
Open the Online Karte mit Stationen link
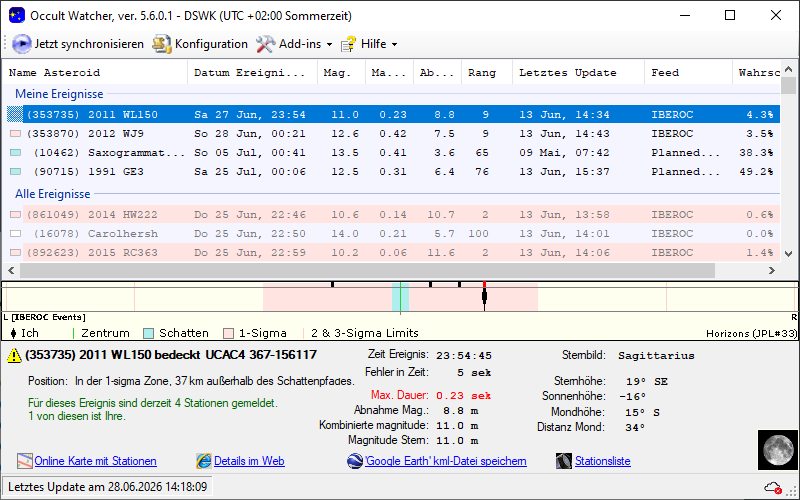95,461
